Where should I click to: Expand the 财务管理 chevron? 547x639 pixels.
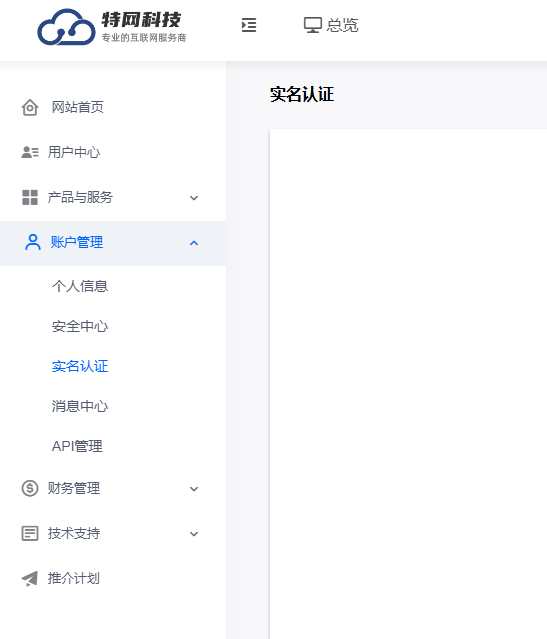[194, 489]
